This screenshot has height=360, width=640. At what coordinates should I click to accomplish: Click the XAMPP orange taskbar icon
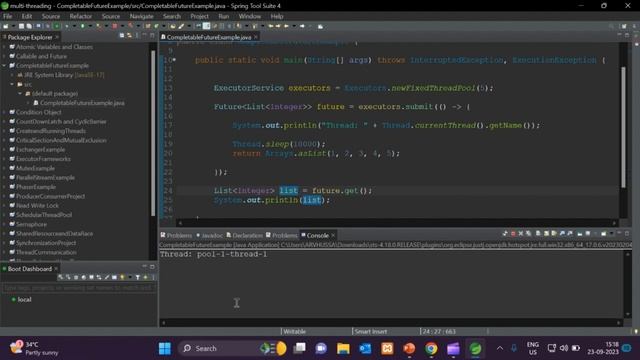387,349
